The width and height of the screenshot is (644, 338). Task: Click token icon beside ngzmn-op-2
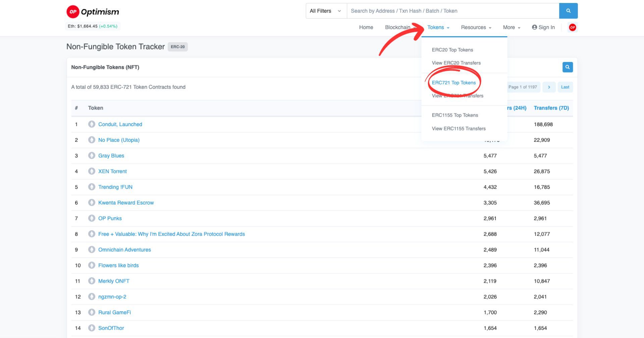click(x=92, y=296)
